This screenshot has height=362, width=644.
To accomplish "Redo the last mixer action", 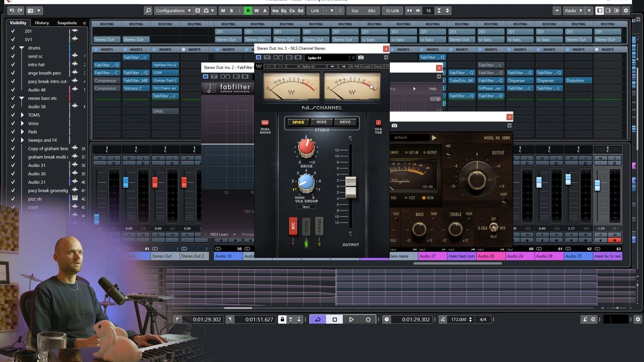I will [x=20, y=11].
